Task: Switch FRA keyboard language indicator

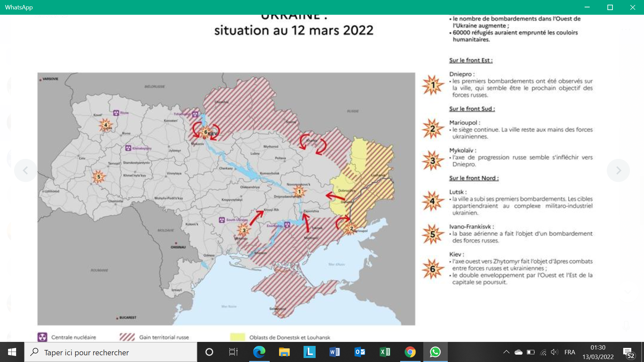Action: pos(570,352)
